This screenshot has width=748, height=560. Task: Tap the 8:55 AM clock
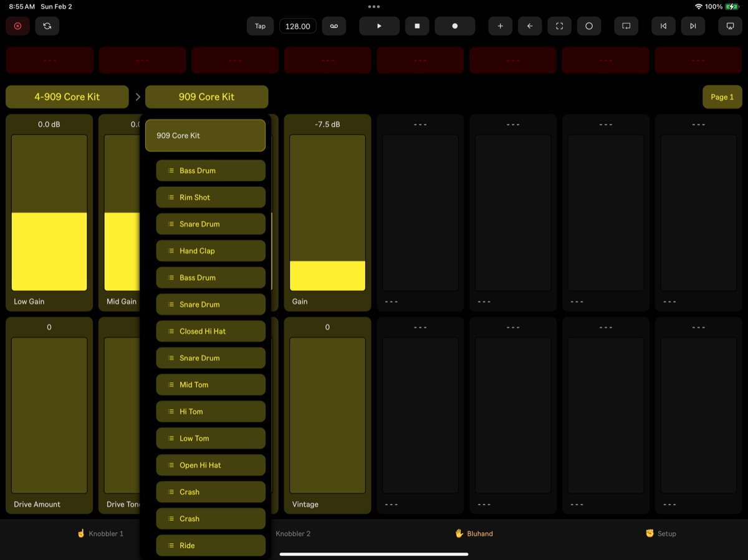point(22,6)
